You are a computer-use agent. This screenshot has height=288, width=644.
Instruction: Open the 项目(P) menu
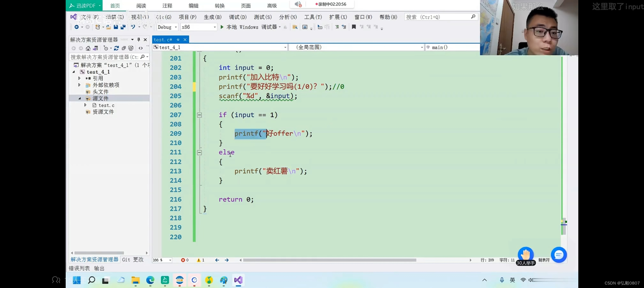pyautogui.click(x=187, y=17)
